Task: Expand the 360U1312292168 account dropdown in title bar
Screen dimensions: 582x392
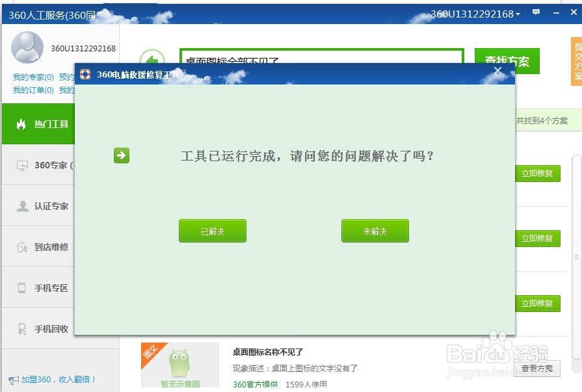Action: pyautogui.click(x=475, y=14)
